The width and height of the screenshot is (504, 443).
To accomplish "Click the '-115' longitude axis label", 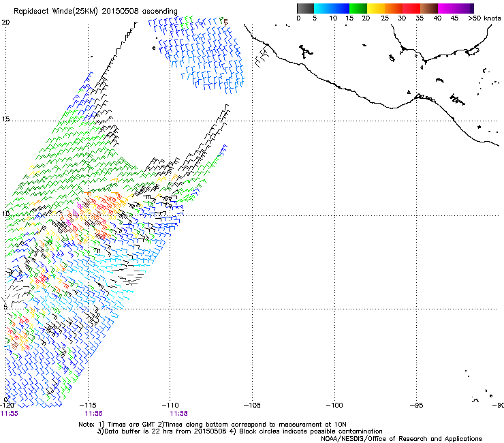I will click(88, 406).
